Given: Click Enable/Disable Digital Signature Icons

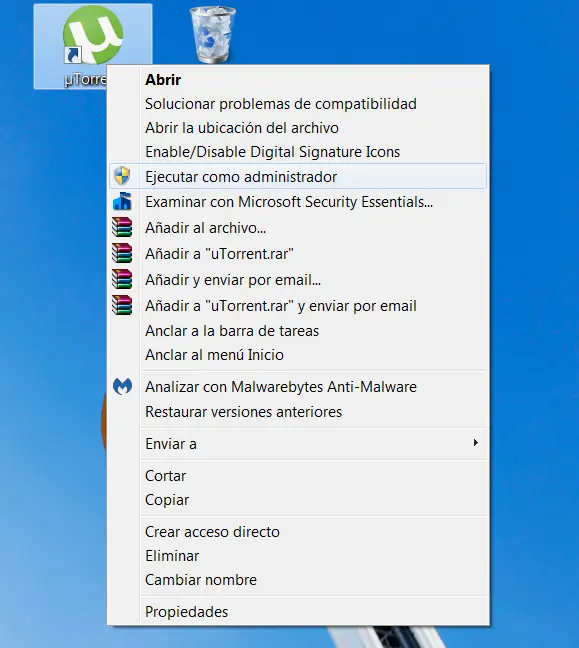Looking at the screenshot, I should tap(298, 152).
